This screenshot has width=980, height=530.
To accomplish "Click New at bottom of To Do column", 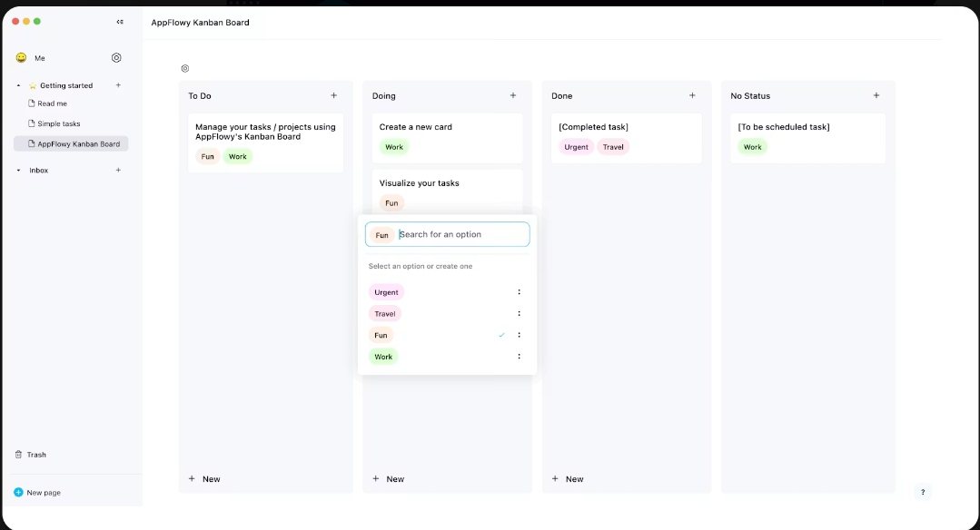I will click(x=204, y=479).
